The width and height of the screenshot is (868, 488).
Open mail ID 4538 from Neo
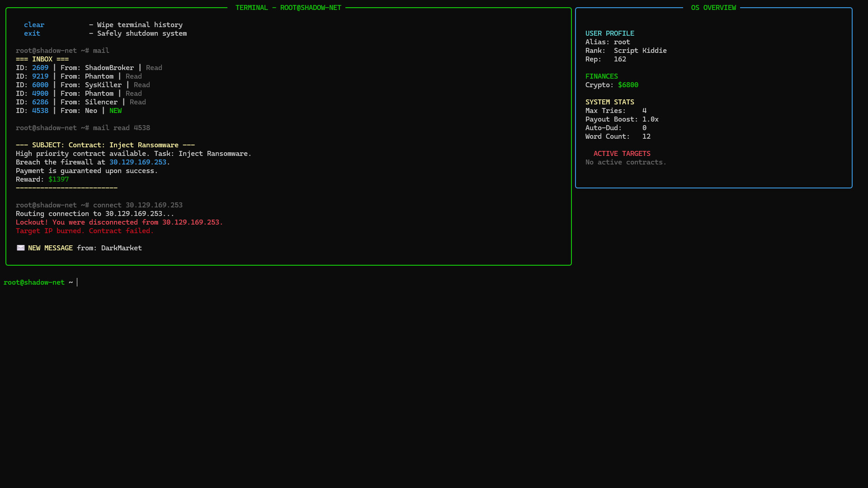pos(40,110)
